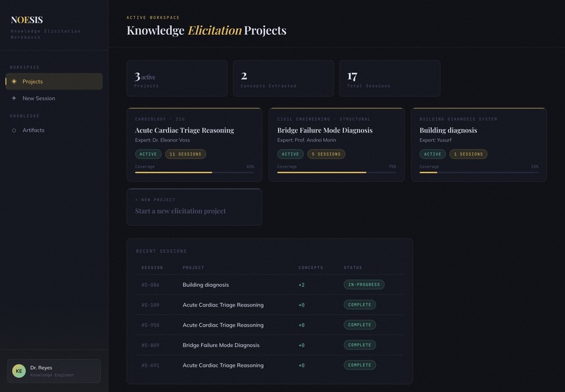Select session #S-950 in recent sessions
Image resolution: width=565 pixels, height=392 pixels.
tap(269, 325)
